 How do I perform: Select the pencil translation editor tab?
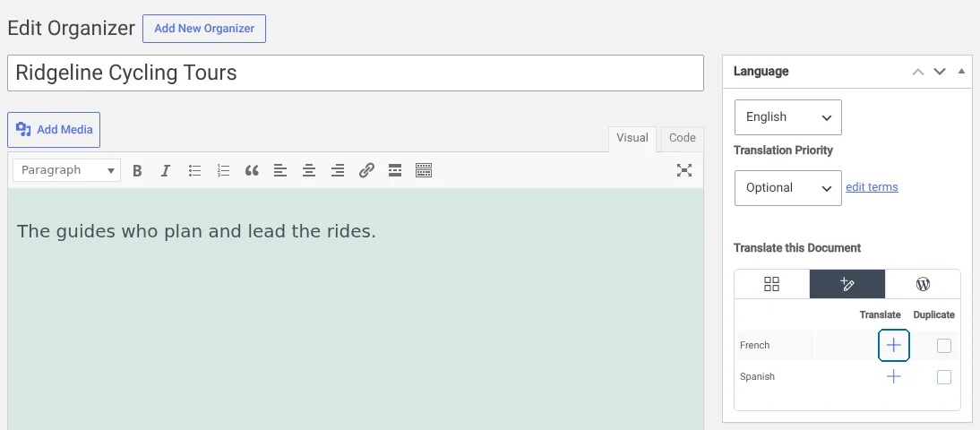click(847, 284)
